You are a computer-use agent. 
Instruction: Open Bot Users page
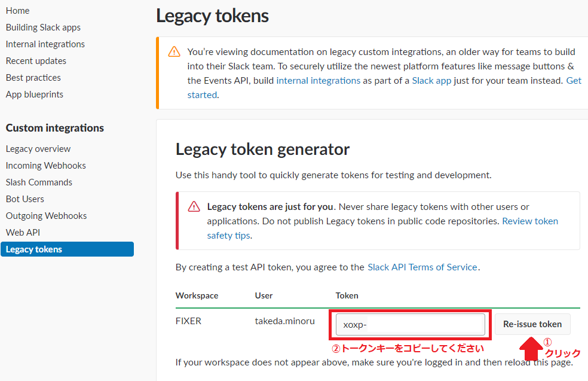tap(24, 199)
